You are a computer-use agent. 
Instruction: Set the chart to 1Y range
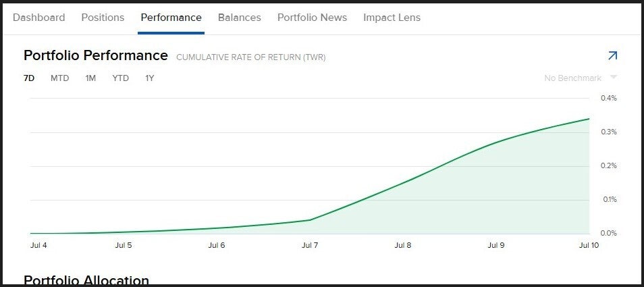coord(149,78)
